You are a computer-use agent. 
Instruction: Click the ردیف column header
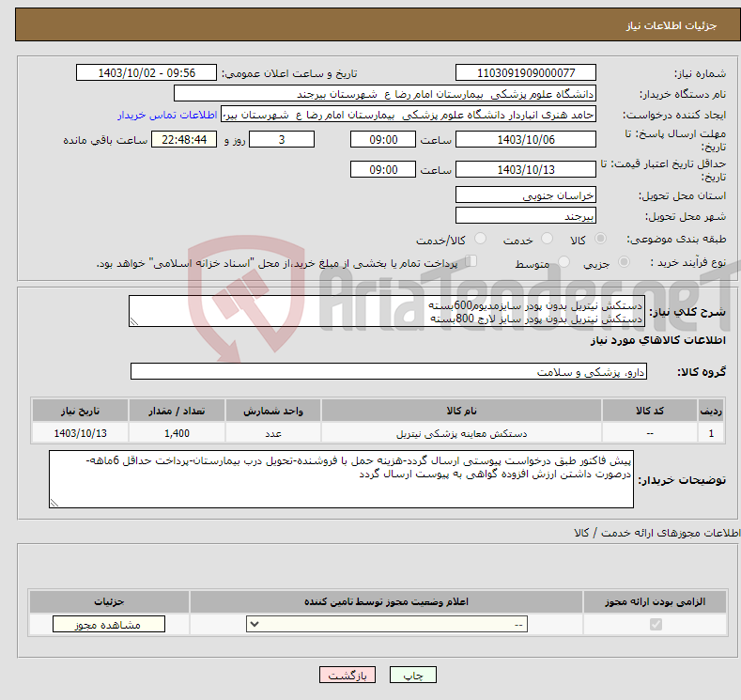[711, 411]
